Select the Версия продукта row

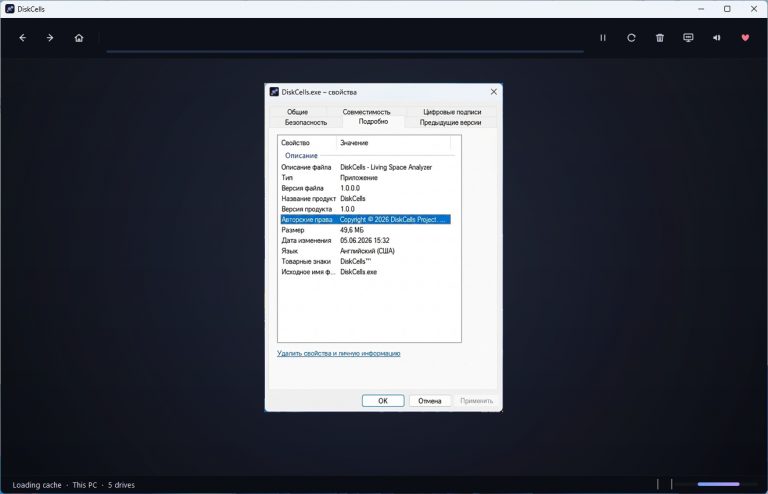(x=365, y=209)
